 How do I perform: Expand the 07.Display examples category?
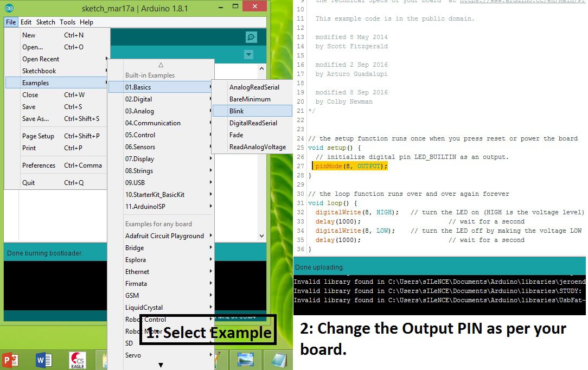(x=161, y=159)
